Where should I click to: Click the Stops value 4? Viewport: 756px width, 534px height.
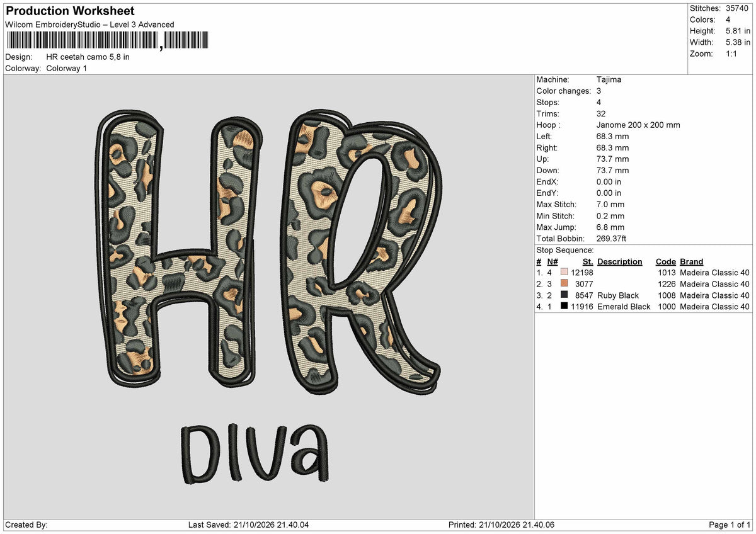599,102
